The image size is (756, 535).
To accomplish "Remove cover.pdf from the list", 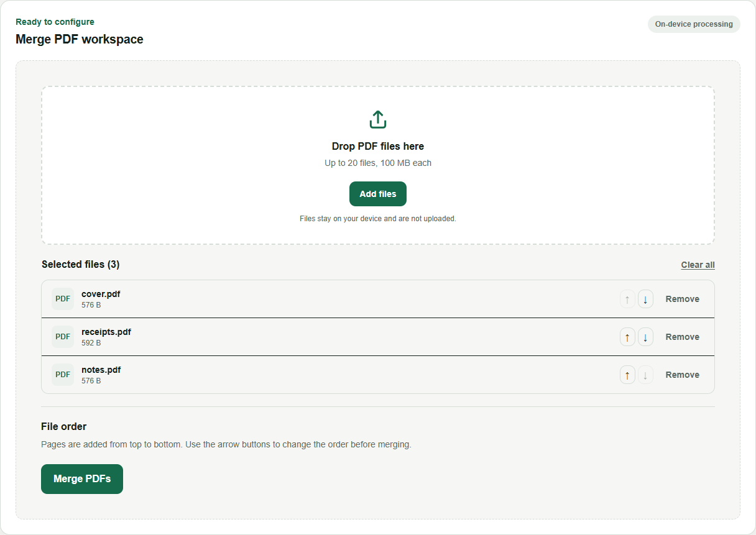I will click(x=682, y=299).
